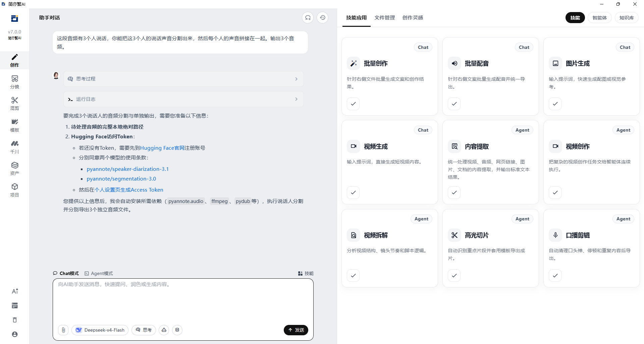Image resolution: width=644 pixels, height=344 pixels.
Task: Expand the 运行日志 panel
Action: 183,99
